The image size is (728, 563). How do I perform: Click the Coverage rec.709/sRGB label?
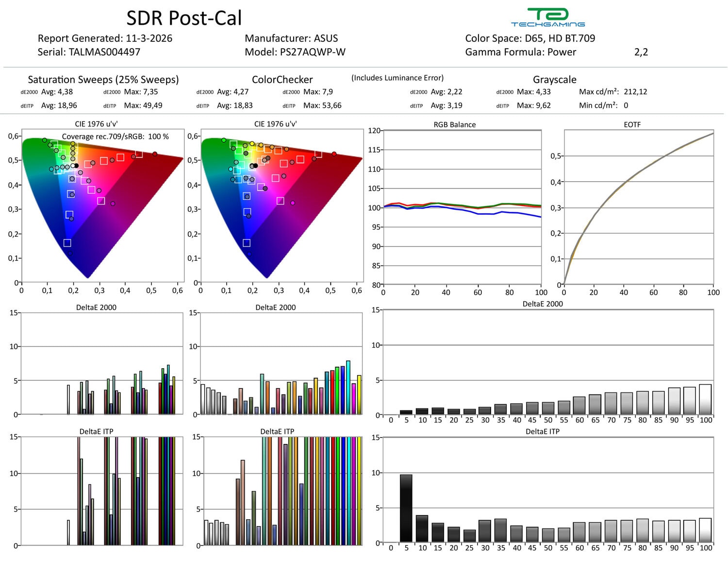point(115,136)
